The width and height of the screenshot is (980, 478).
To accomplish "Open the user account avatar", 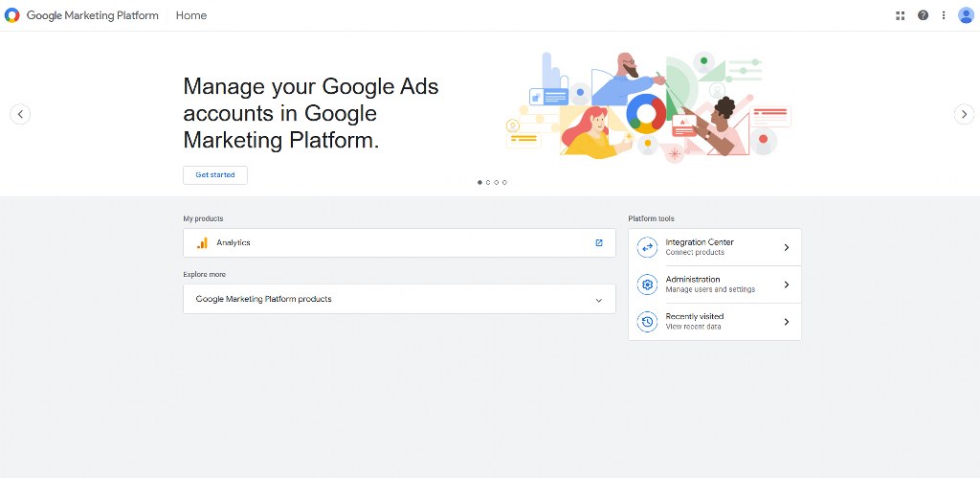I will click(x=966, y=15).
